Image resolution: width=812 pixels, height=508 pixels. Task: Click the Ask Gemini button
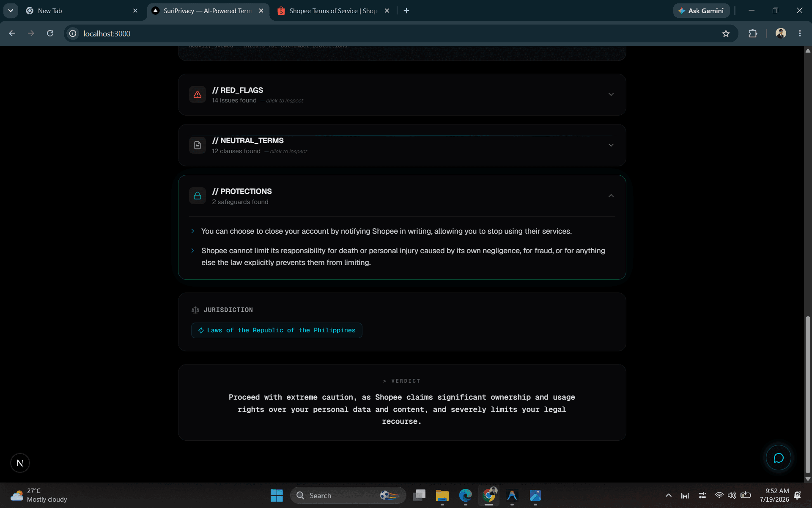[701, 11]
